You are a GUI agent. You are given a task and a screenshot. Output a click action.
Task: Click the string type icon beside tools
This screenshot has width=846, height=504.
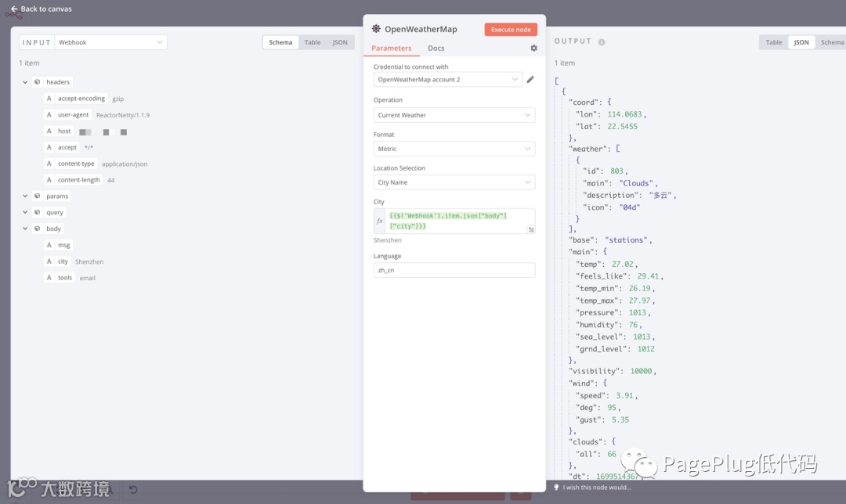(49, 278)
